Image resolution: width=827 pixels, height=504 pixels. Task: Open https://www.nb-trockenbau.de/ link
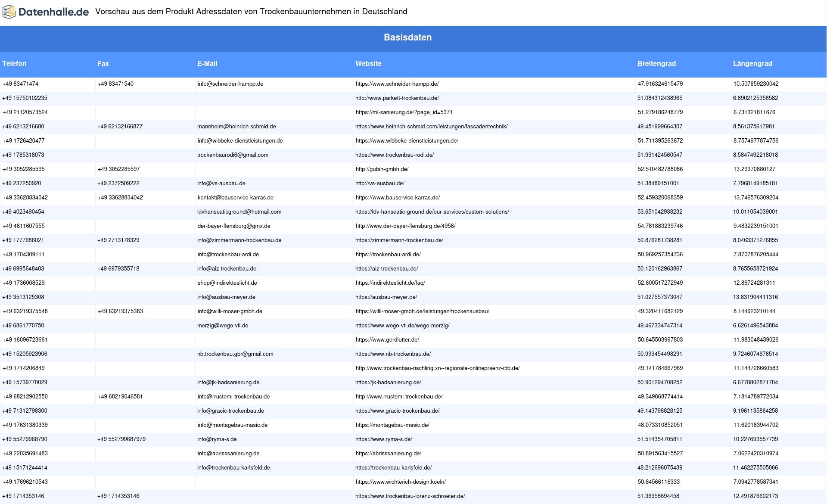click(x=393, y=354)
